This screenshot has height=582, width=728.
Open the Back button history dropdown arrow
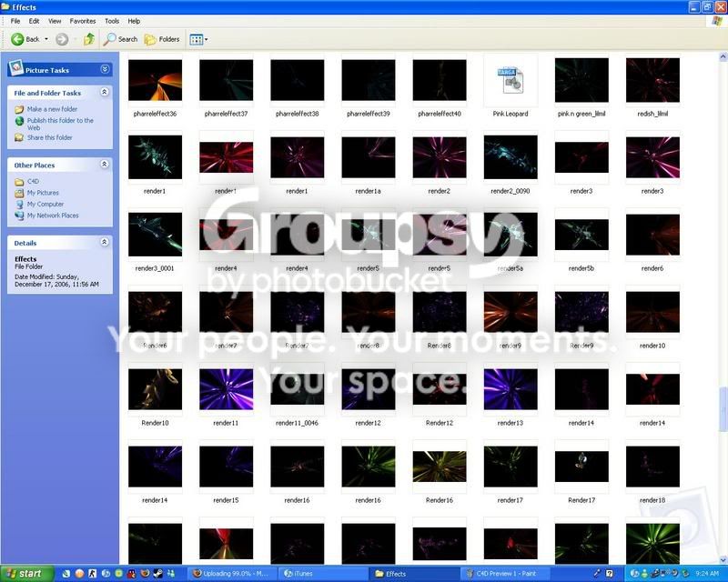46,39
